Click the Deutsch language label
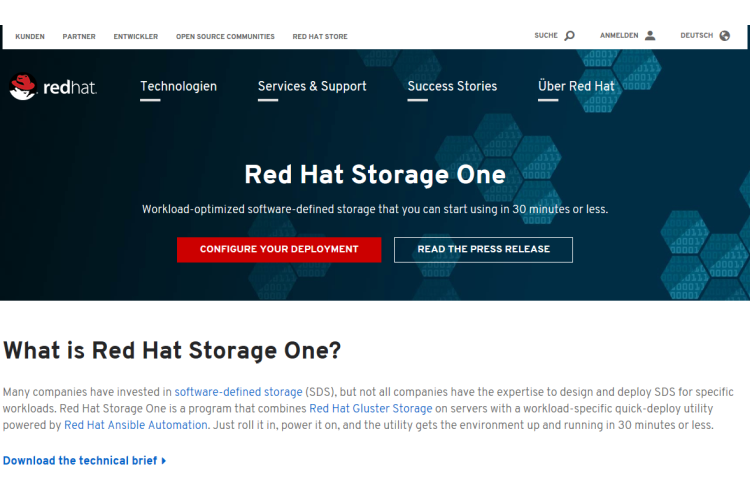Image resolution: width=750 pixels, height=500 pixels. click(x=696, y=36)
